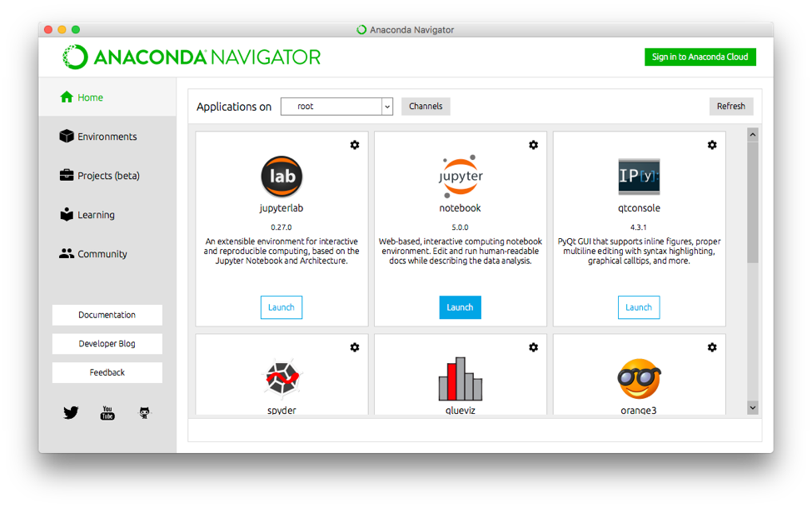Screen dimensions: 812x508
Task: Sign in to Anaconda Cloud
Action: pos(700,57)
